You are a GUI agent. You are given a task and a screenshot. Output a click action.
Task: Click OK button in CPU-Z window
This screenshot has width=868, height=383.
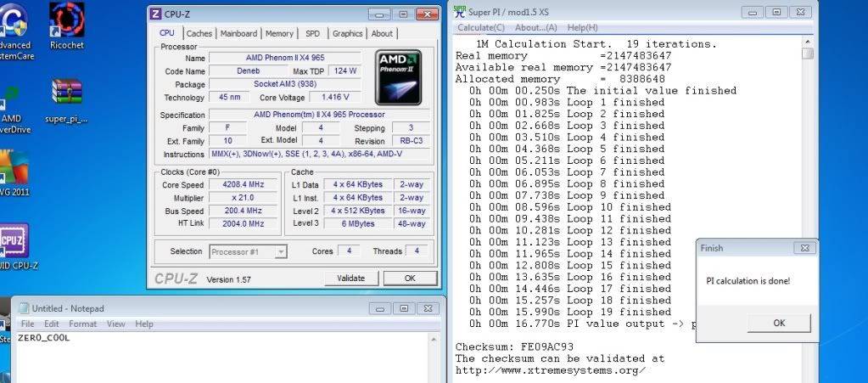click(410, 279)
